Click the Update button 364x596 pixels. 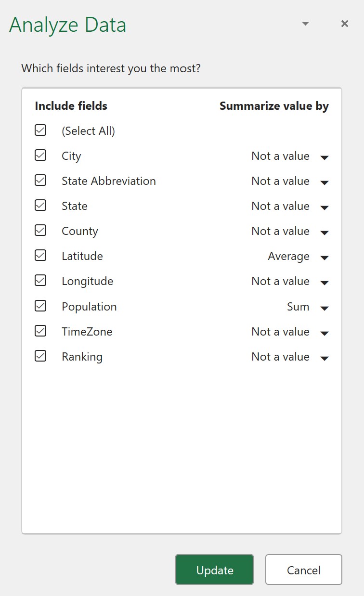point(214,570)
